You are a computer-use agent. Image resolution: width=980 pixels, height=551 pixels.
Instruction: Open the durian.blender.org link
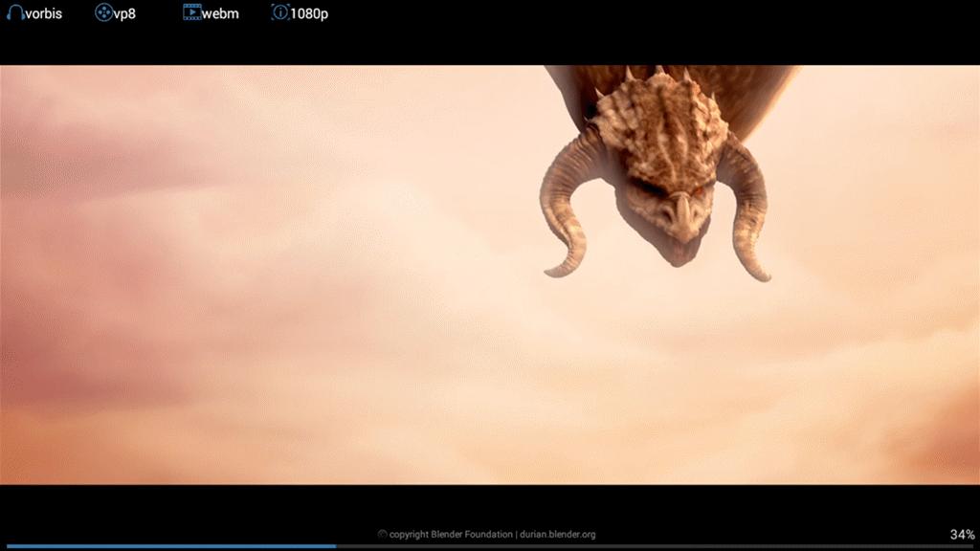pyautogui.click(x=558, y=535)
